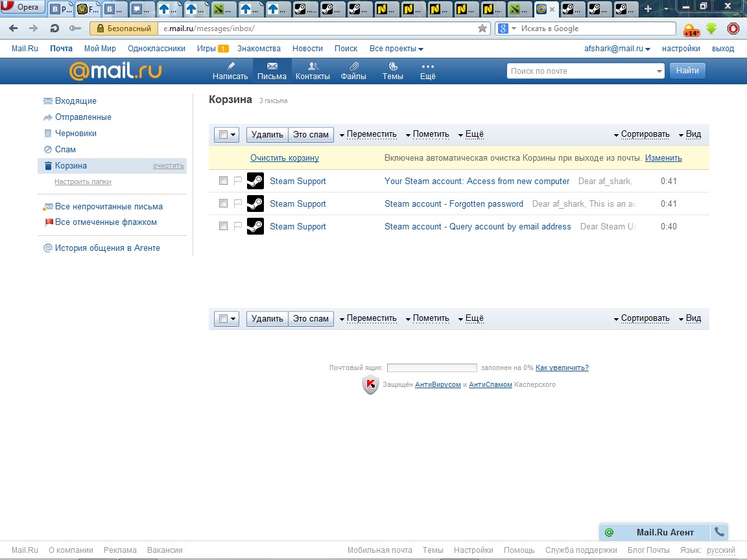The width and height of the screenshot is (747, 560).
Task: Click the password key icon in toolbar
Action: (x=75, y=29)
